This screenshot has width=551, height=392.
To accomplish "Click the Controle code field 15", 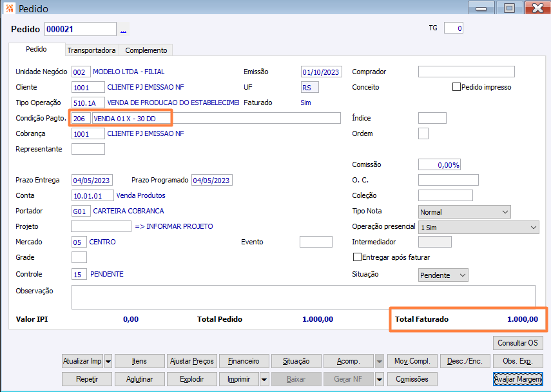I will tap(79, 274).
